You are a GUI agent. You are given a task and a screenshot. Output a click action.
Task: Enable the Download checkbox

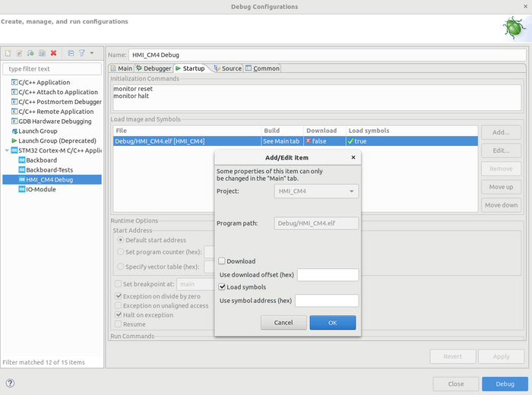point(223,261)
